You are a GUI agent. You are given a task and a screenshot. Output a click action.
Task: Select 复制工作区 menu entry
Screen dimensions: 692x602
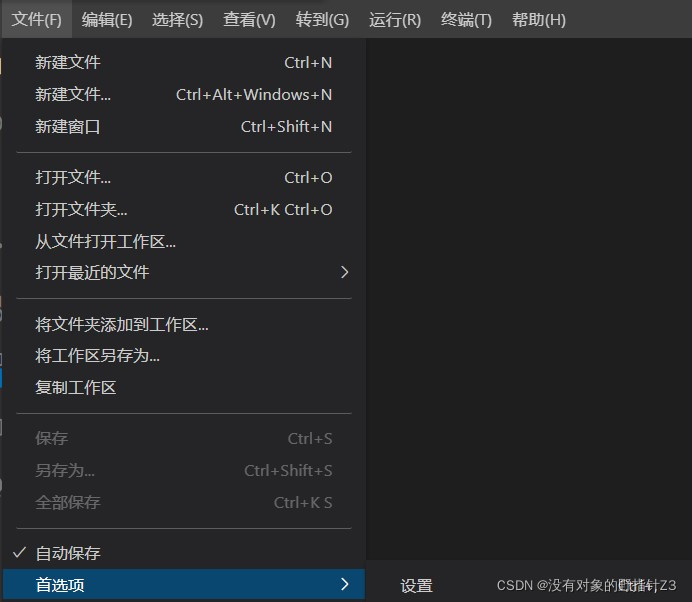coord(184,388)
